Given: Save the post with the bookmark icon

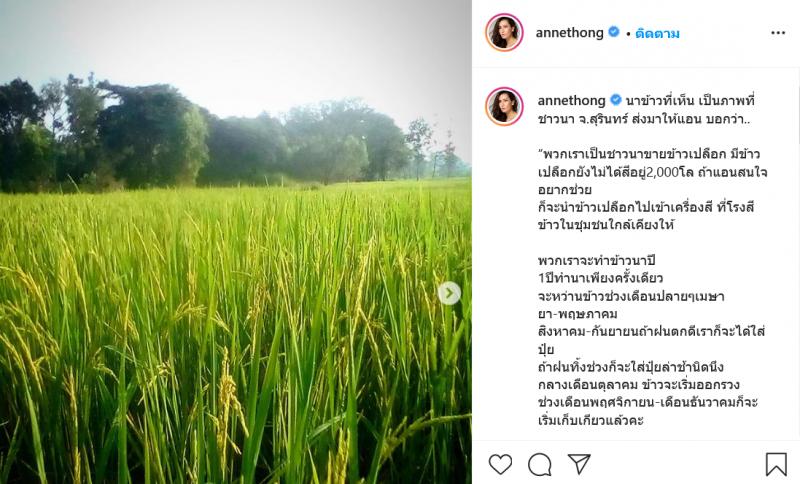Looking at the screenshot, I should click(776, 464).
